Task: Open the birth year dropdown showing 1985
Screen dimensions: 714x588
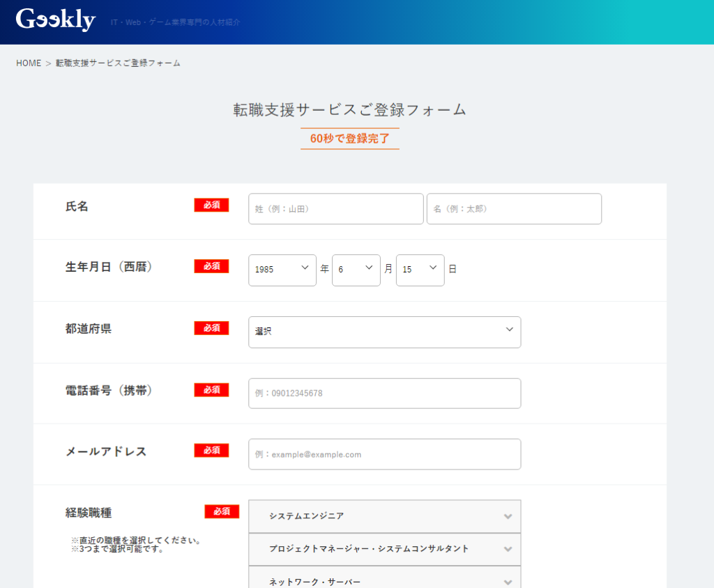Action: [282, 270]
